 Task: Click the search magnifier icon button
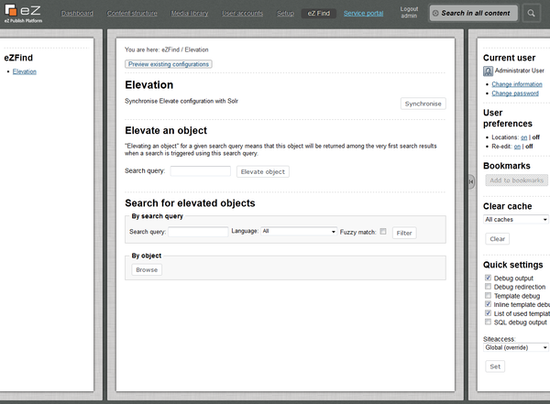pos(531,13)
